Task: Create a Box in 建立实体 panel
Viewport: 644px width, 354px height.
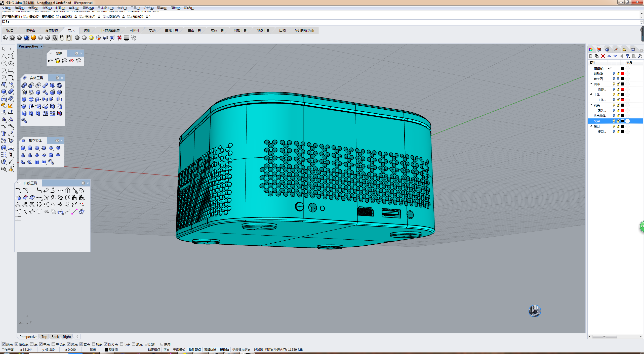Action: (23, 148)
